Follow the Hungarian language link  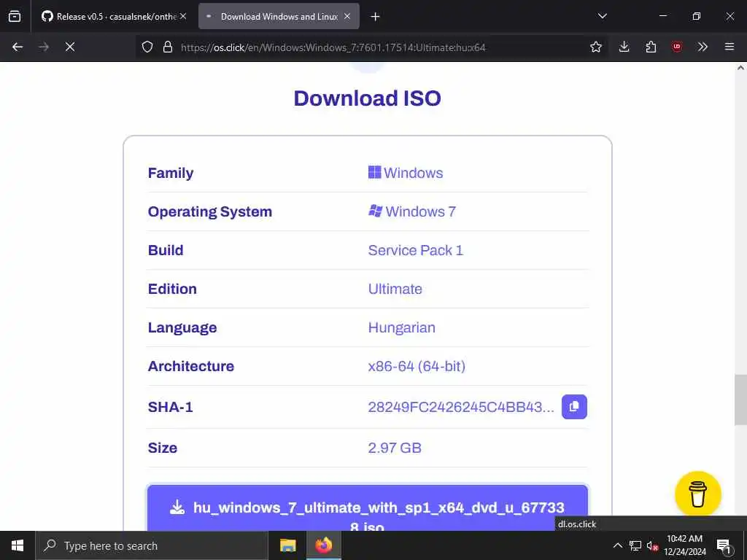(402, 327)
